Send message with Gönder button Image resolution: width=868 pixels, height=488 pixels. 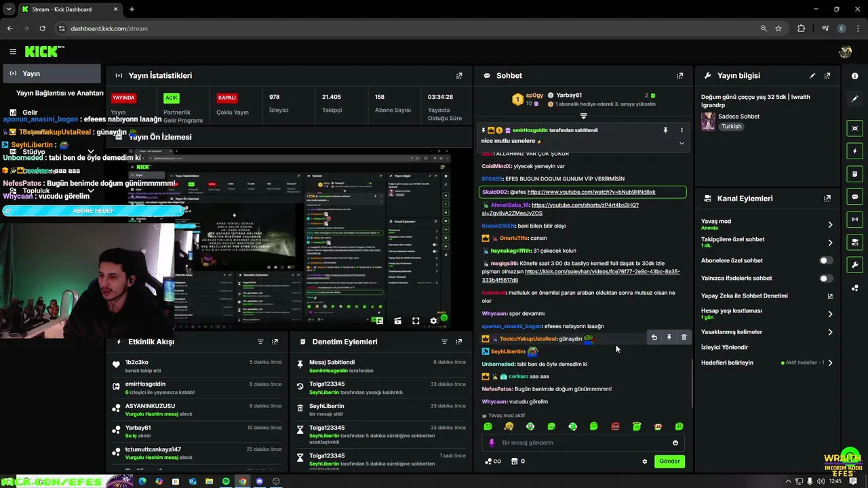tap(669, 462)
